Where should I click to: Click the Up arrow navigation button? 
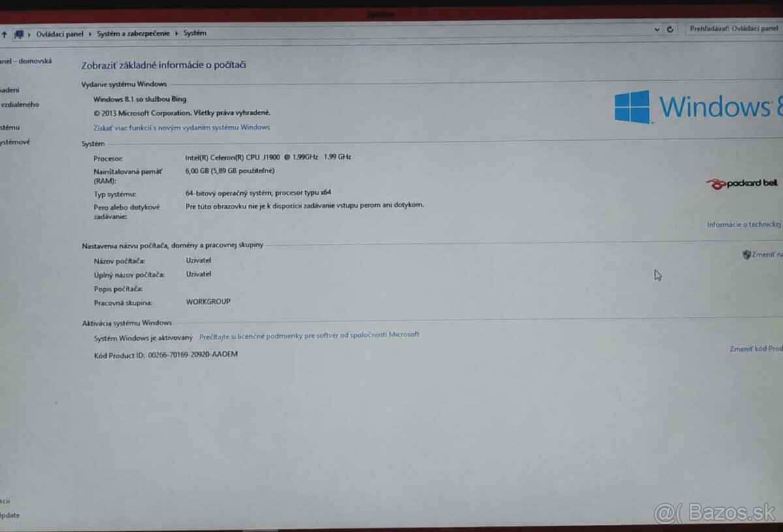4,34
